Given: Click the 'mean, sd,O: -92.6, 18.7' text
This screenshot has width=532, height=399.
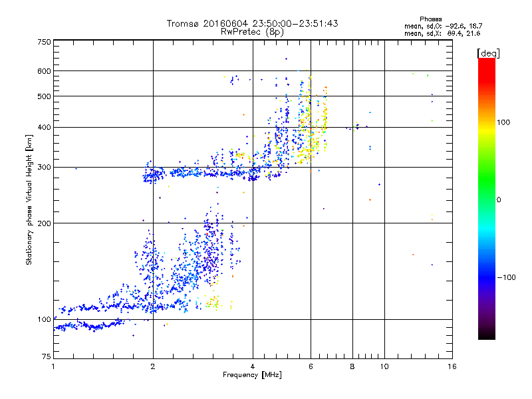Looking at the screenshot, I should pos(443,26).
